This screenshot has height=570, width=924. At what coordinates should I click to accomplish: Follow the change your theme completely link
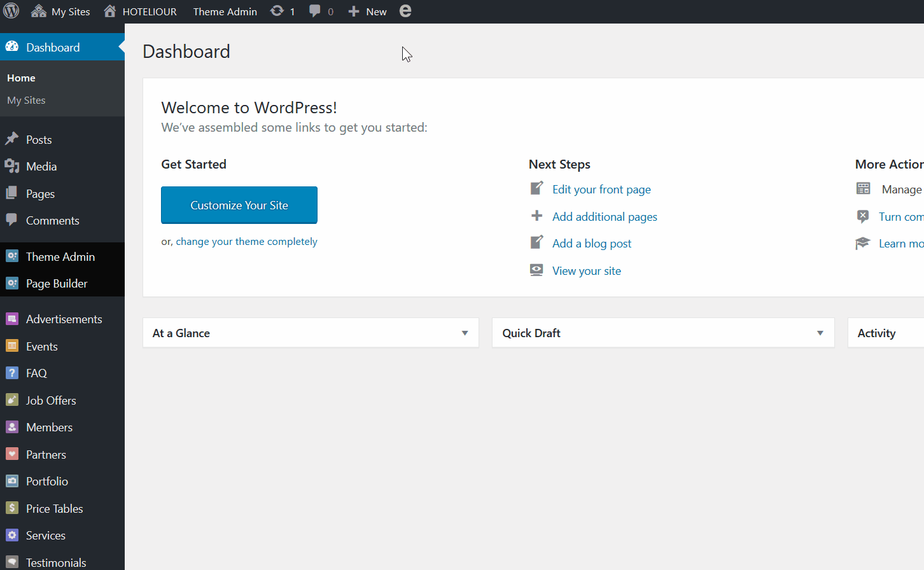tap(246, 242)
